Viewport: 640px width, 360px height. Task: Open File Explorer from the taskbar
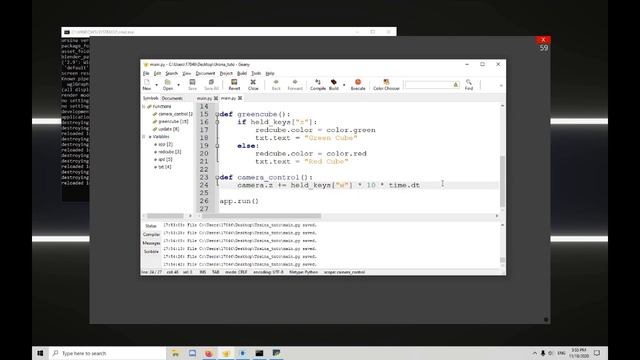(175, 353)
